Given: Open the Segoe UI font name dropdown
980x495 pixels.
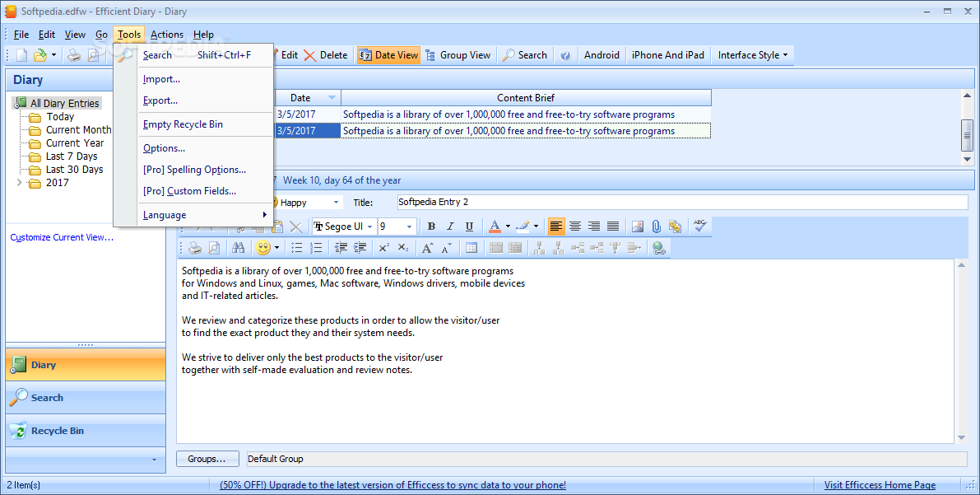Looking at the screenshot, I should [370, 226].
